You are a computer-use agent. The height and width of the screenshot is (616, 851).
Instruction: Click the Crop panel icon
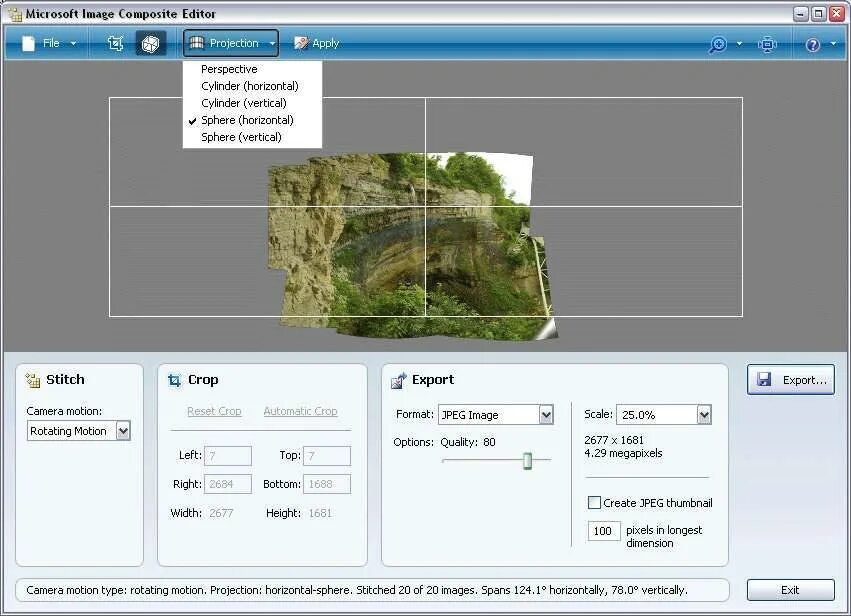174,380
